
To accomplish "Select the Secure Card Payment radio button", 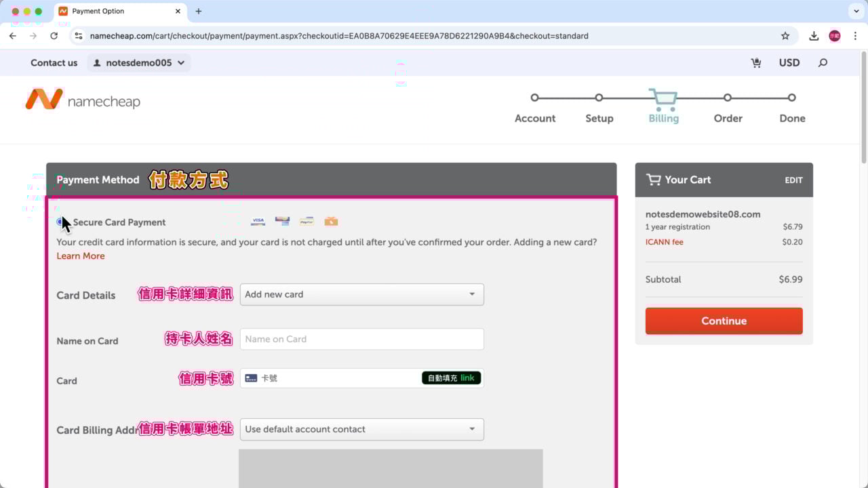I will coord(61,222).
